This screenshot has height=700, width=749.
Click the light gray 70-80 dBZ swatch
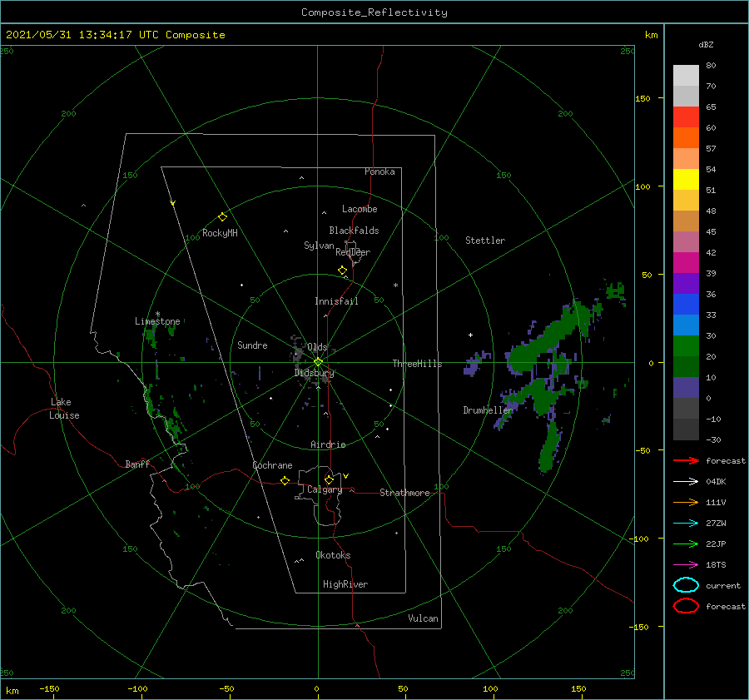[686, 76]
